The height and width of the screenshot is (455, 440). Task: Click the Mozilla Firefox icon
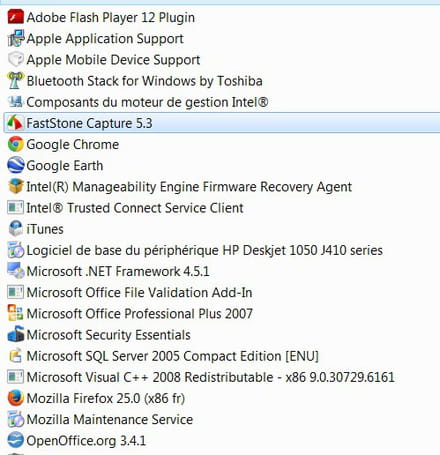pyautogui.click(x=15, y=398)
